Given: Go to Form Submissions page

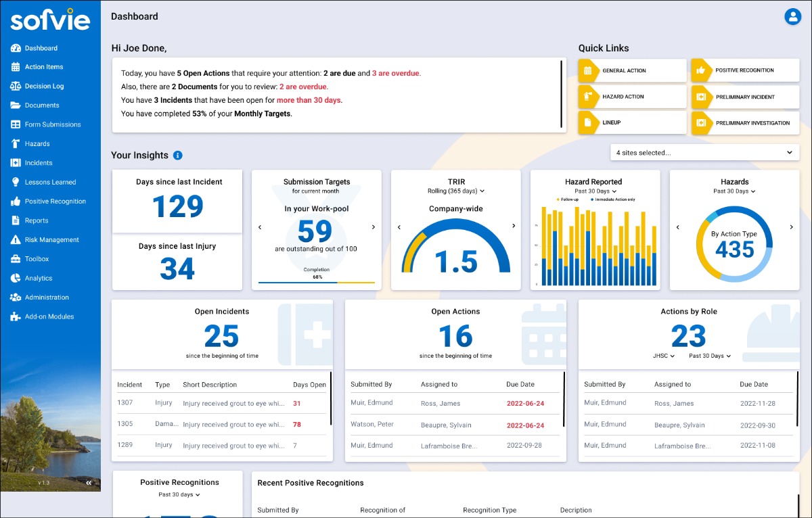Looking at the screenshot, I should coord(53,124).
